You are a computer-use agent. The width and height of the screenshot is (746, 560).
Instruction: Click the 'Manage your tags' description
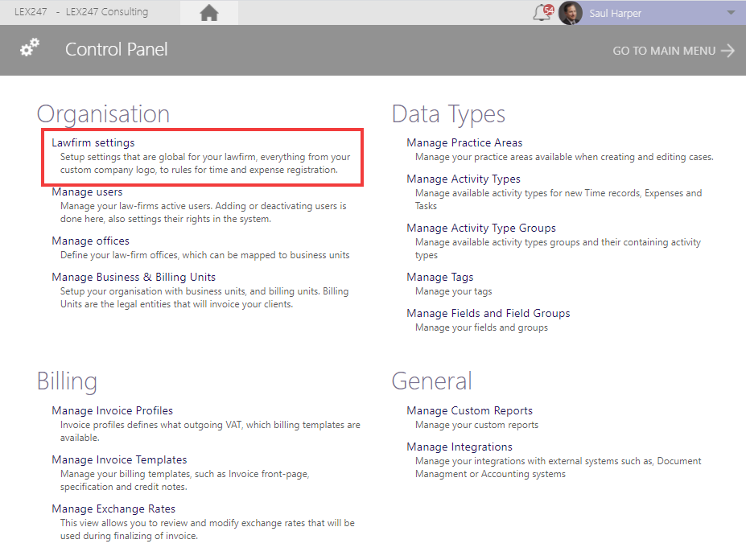pyautogui.click(x=453, y=291)
